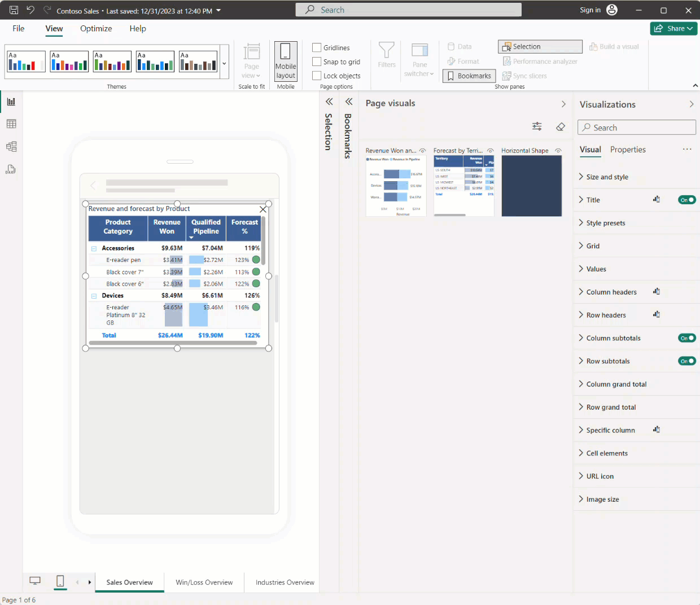Open the Industries Overview page tab
700x605 pixels.
point(285,582)
